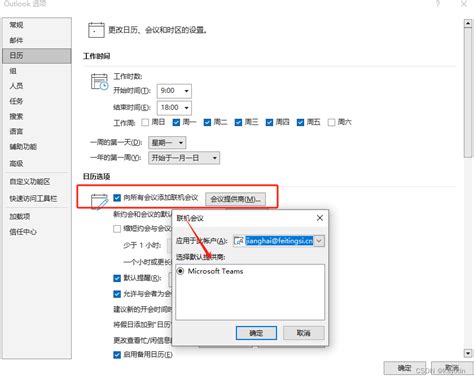Toggle the 允许与会者 checkbox
This screenshot has width=474, height=380.
[x=117, y=294]
